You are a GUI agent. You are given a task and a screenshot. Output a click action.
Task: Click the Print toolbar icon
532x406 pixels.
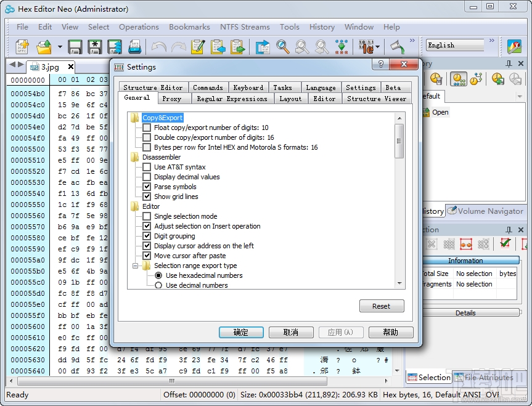click(135, 46)
